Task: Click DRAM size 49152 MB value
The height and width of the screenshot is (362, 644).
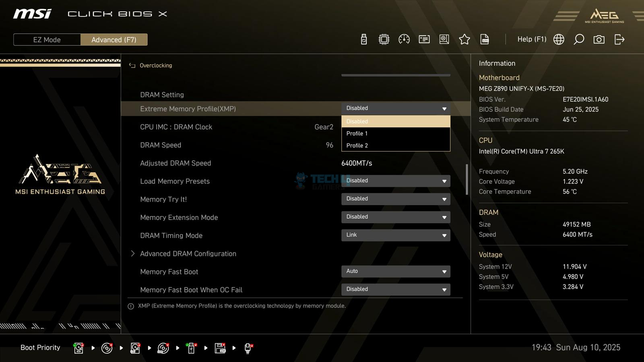Action: click(577, 224)
